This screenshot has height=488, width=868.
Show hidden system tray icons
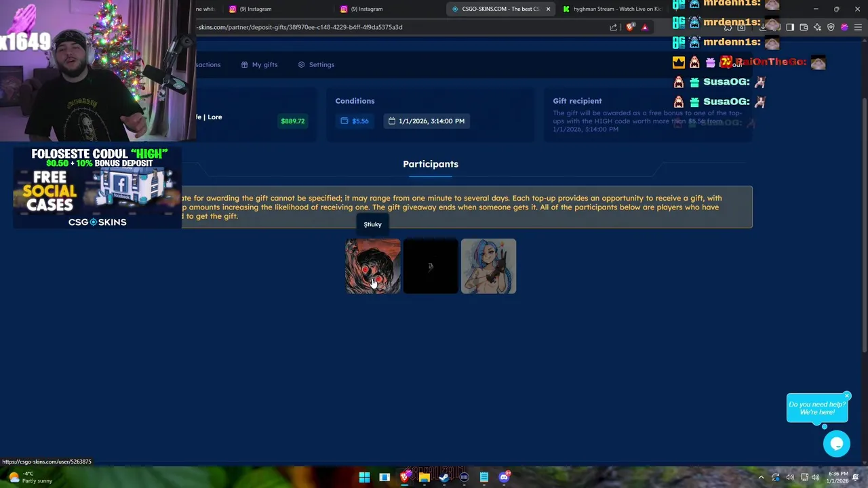(761, 477)
